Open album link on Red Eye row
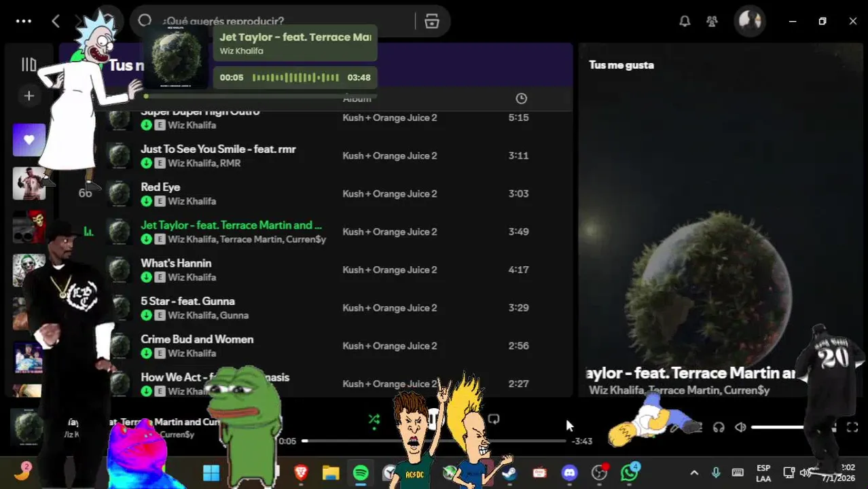The image size is (868, 489). (390, 194)
